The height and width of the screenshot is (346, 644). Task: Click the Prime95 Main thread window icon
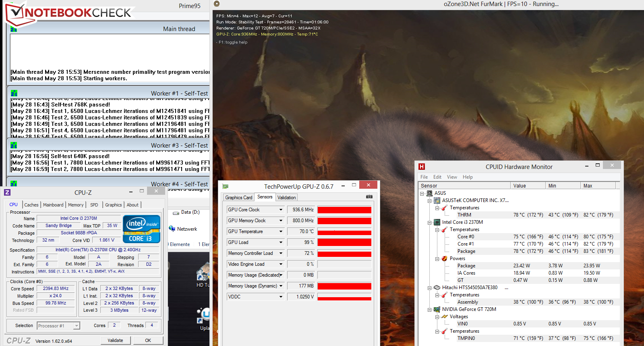[x=14, y=29]
